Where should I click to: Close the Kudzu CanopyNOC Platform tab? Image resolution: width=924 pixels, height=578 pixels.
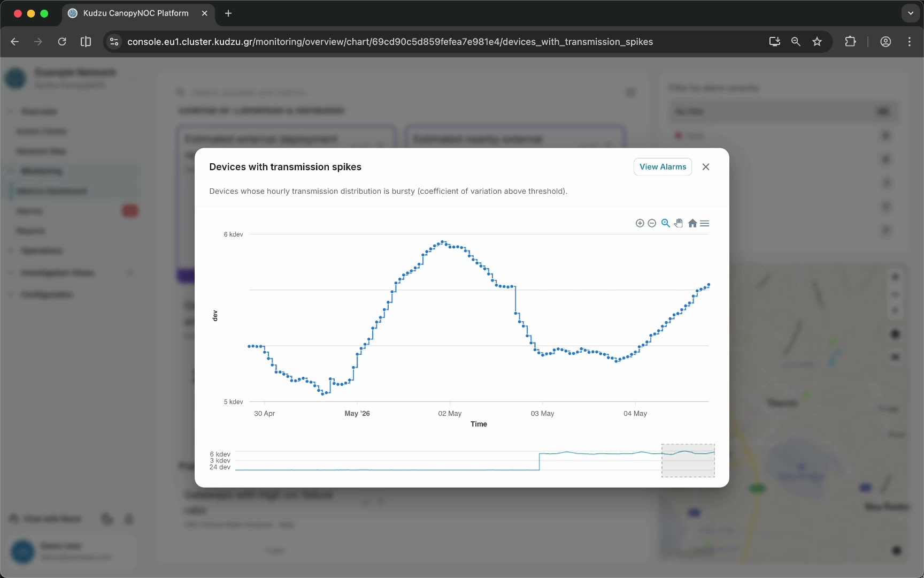click(x=204, y=13)
